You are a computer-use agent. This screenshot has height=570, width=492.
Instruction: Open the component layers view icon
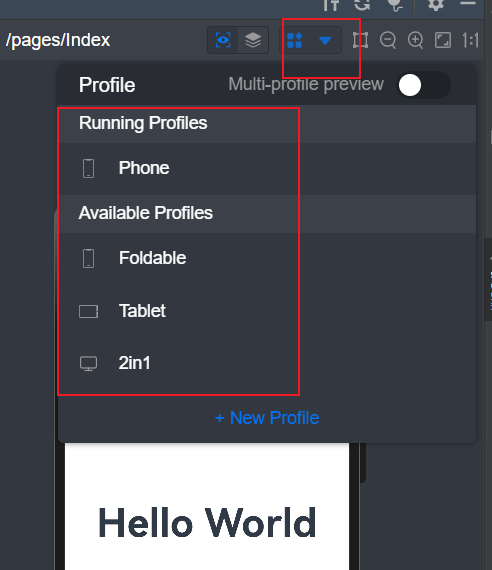253,40
